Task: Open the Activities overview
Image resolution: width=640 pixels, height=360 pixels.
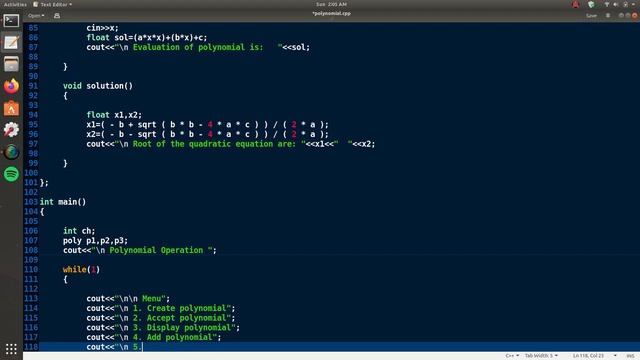Action: [15, 4]
